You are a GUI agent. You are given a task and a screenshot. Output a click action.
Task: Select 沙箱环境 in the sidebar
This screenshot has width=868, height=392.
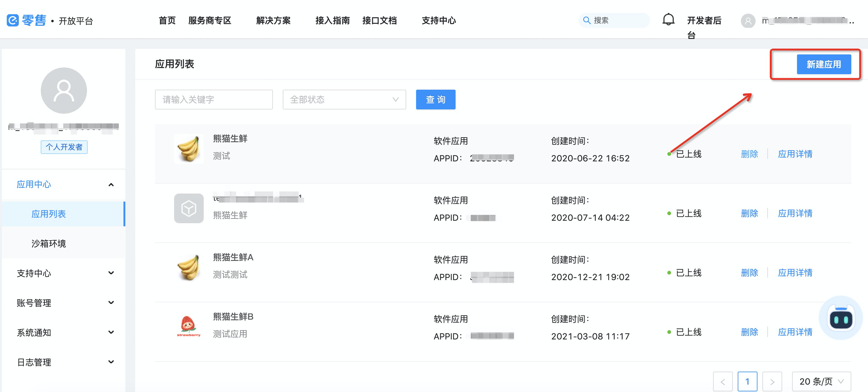pos(48,243)
